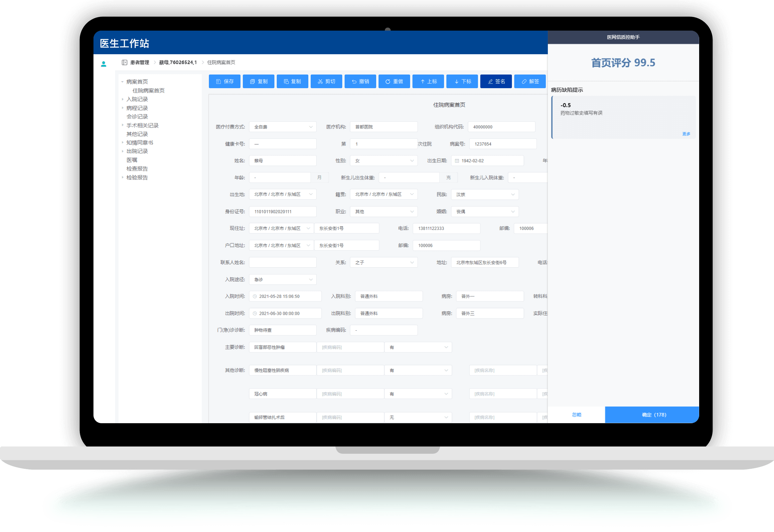Apply subscript with 下标 button
The image size is (774, 532).
[x=462, y=81]
